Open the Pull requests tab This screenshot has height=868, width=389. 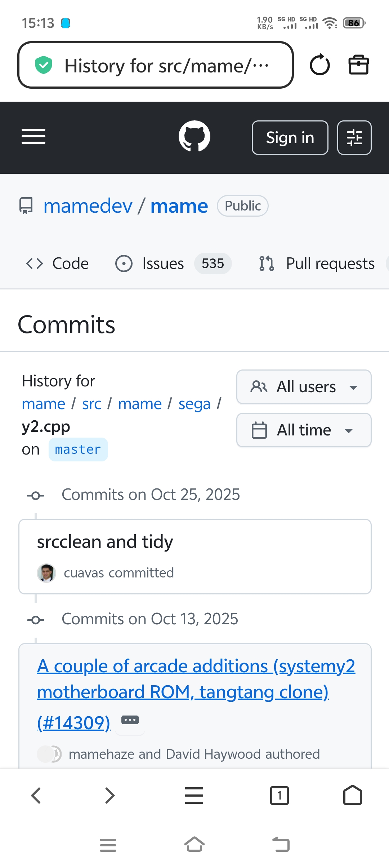(x=317, y=263)
